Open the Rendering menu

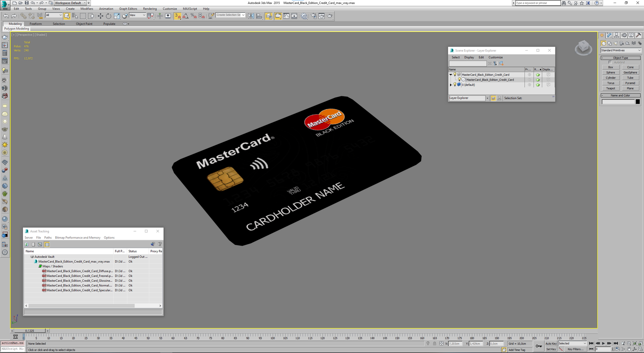[150, 9]
